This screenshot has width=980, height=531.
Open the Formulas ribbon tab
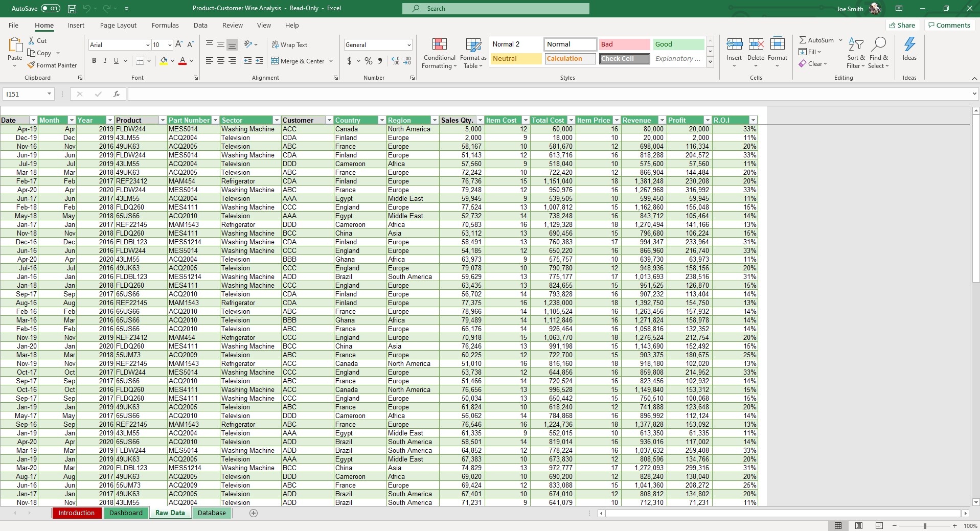click(x=165, y=25)
